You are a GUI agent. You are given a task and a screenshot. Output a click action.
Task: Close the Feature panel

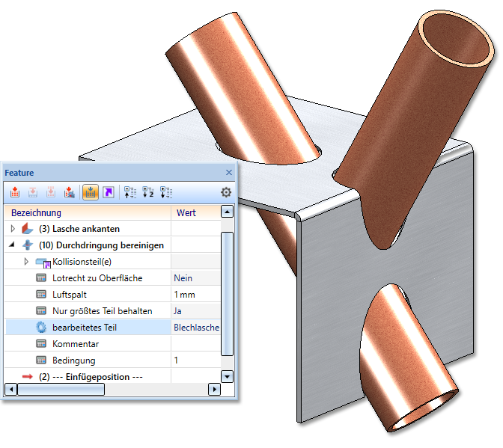point(229,173)
